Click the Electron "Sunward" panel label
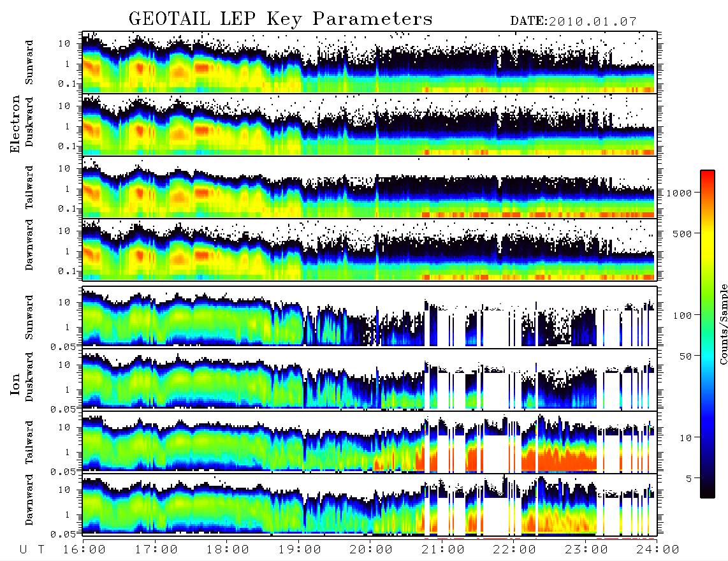 tap(29, 62)
